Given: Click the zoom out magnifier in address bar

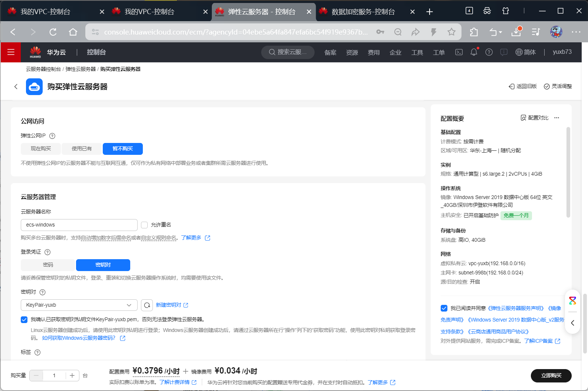Looking at the screenshot, I should 398,32.
